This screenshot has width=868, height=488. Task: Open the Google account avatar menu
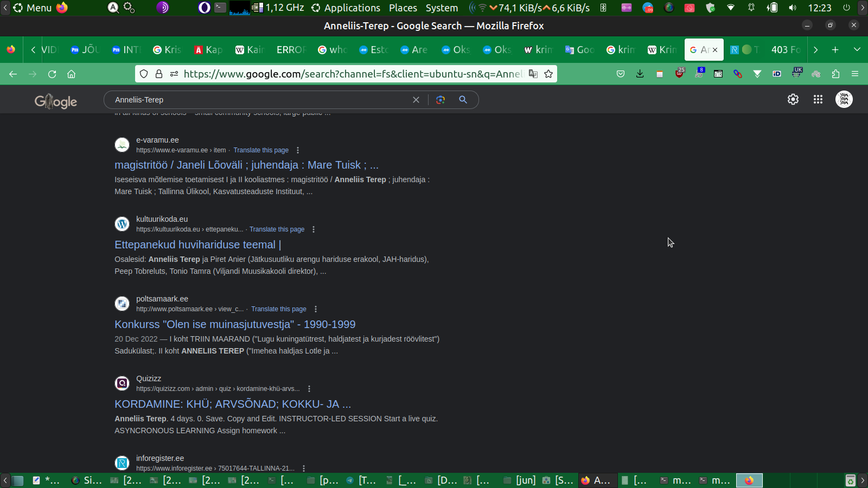pos(844,99)
